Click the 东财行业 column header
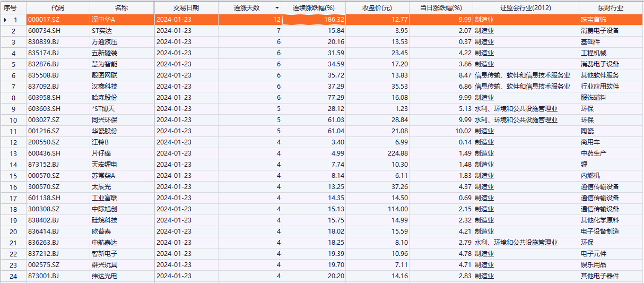The width and height of the screenshot is (644, 283). 609,8
